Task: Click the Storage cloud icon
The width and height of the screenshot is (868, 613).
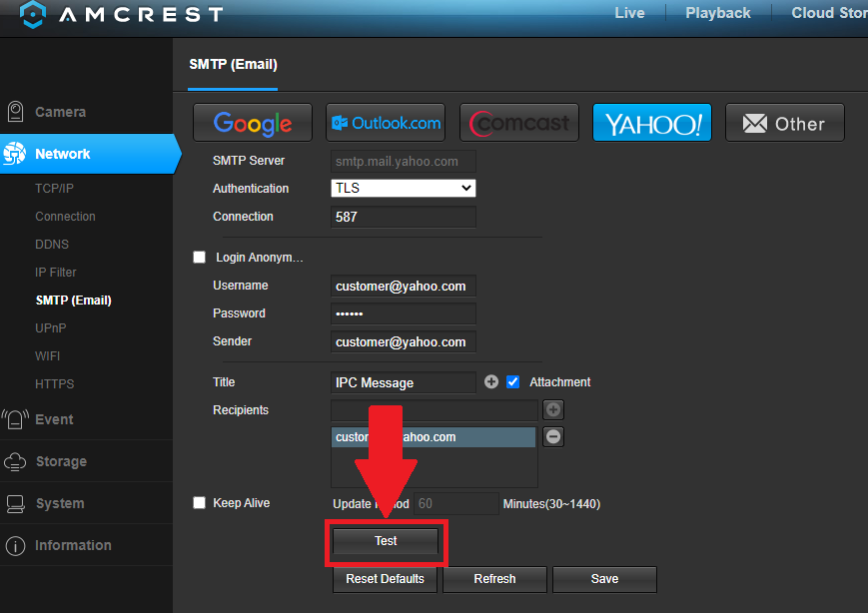Action: pos(15,461)
